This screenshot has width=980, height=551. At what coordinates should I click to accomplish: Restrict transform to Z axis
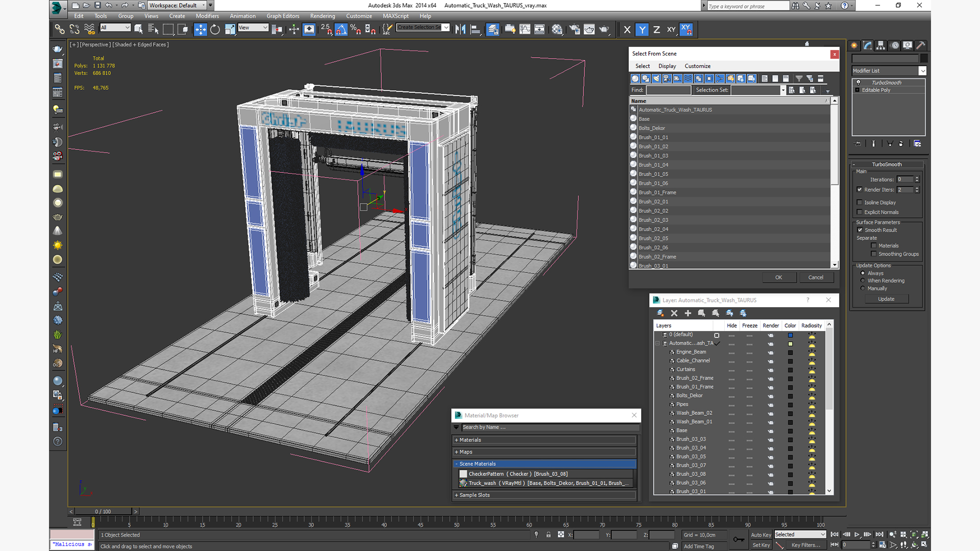tap(656, 30)
